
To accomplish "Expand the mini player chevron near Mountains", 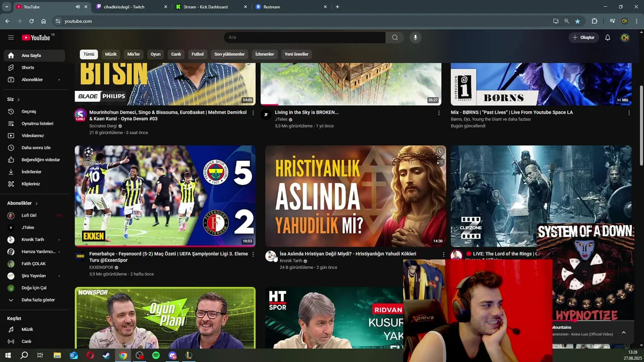I will 624,332.
